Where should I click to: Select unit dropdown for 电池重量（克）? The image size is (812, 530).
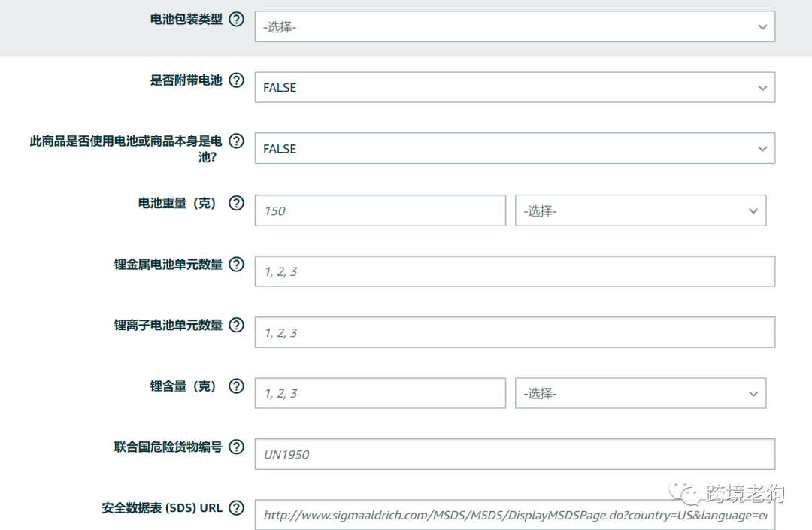tap(641, 210)
